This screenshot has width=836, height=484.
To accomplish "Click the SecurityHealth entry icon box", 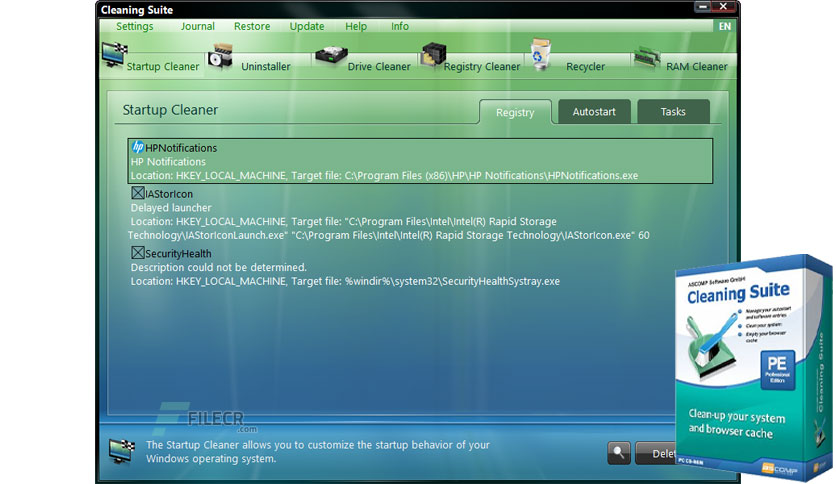I will 138,252.
